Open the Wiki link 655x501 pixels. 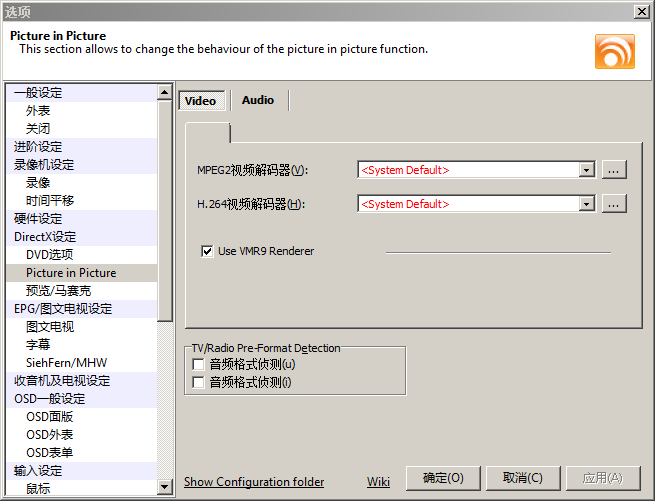point(378,482)
